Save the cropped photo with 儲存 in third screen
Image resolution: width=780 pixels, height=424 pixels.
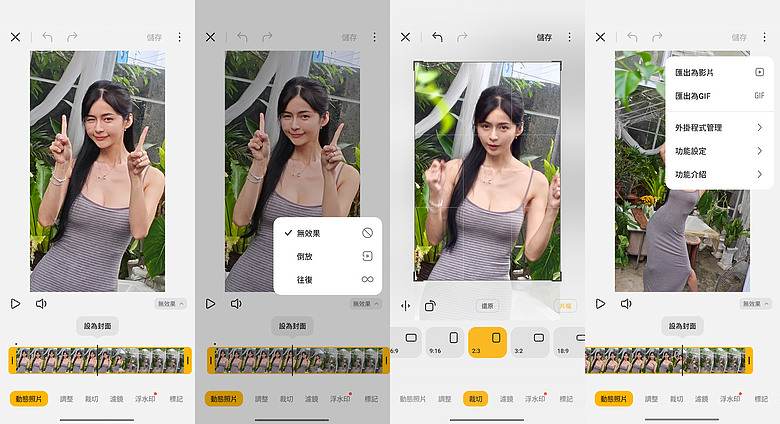544,37
